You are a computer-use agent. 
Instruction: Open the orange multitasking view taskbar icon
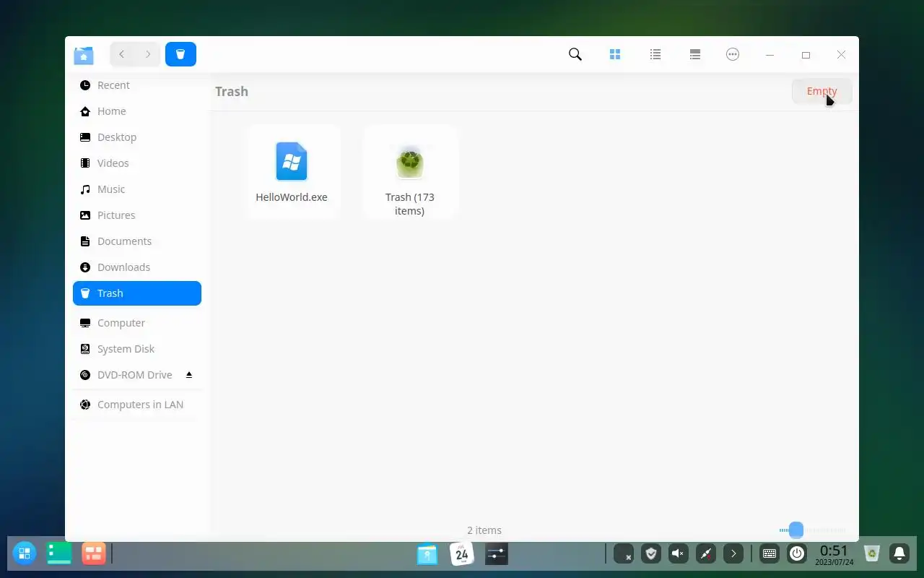[94, 554]
